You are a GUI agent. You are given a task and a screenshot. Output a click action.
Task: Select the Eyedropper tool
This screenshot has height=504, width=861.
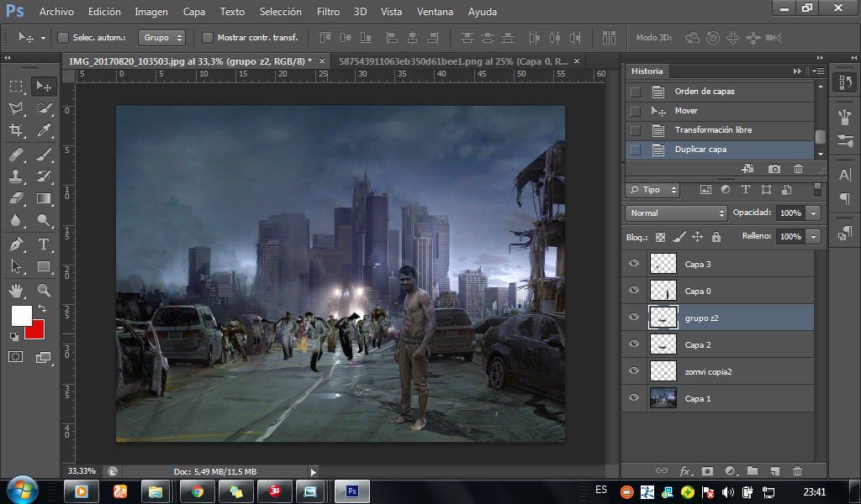(44, 130)
